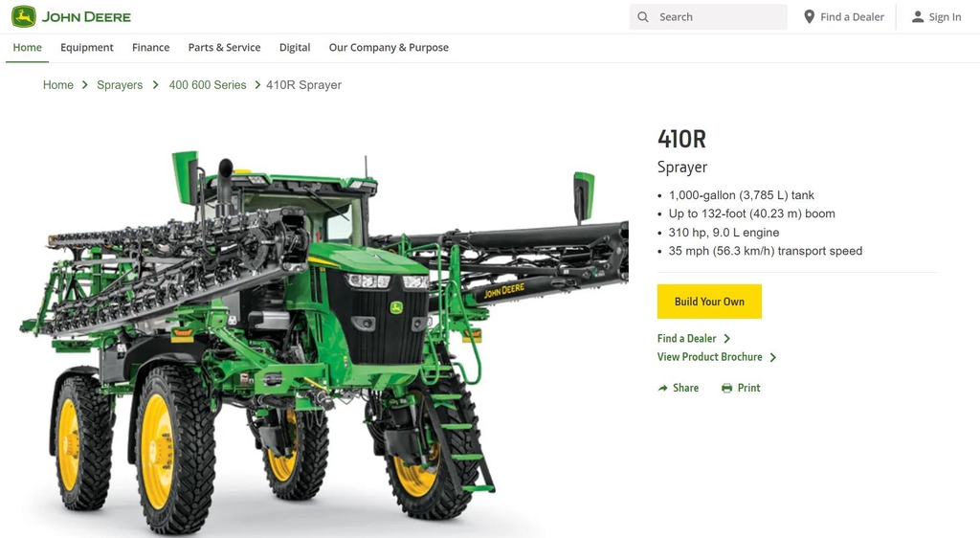Expand Our Company & Purpose menu

point(389,48)
